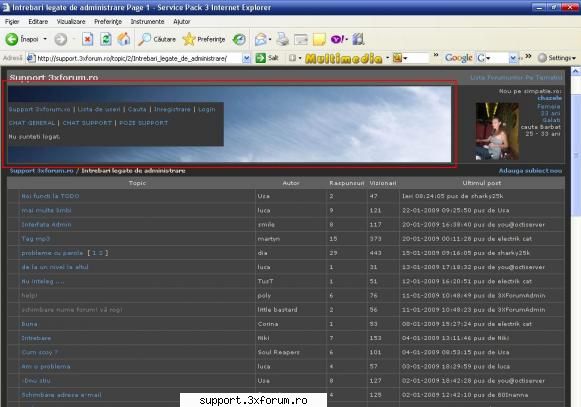Expand the address bar URL dropdown
The height and width of the screenshot is (407, 581).
tap(246, 58)
